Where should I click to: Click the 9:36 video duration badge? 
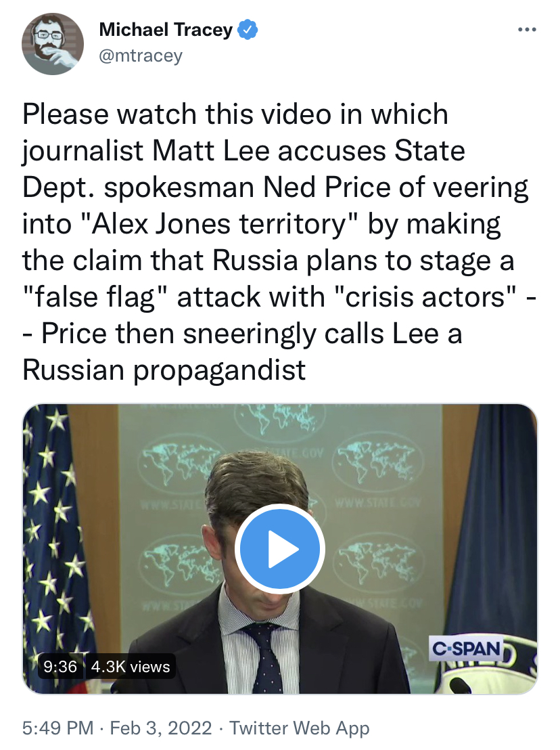point(60,666)
